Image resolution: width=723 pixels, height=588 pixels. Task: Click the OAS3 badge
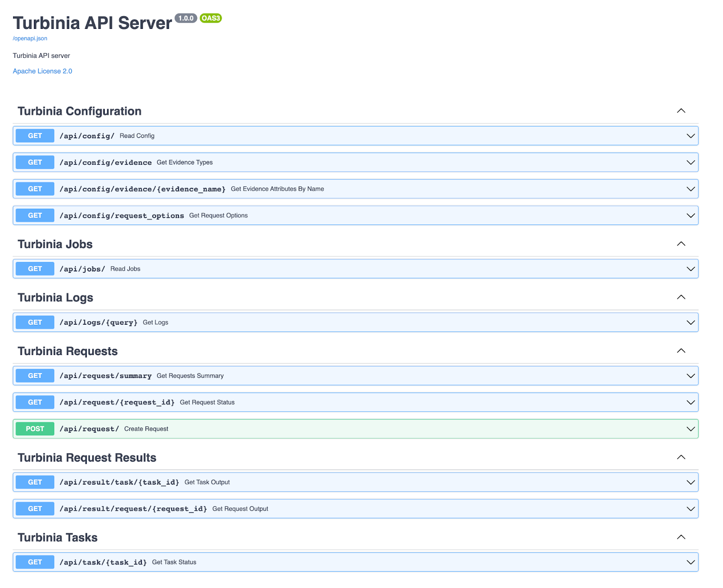[211, 18]
